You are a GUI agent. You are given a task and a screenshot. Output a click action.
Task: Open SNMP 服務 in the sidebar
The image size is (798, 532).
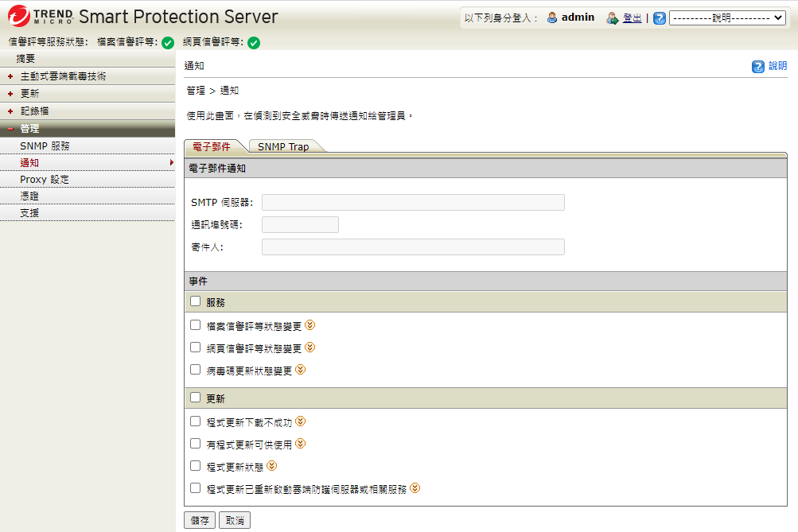(x=45, y=146)
